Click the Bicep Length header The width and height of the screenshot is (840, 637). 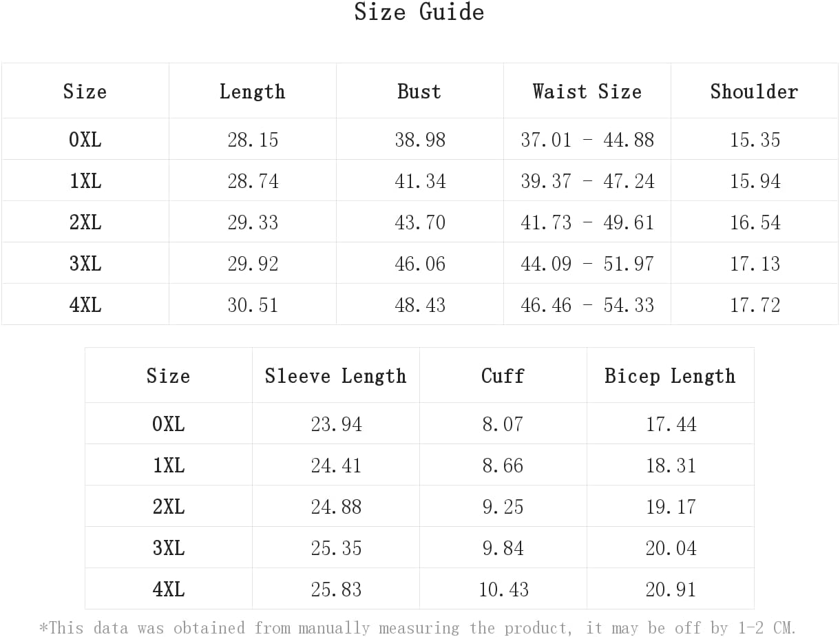pos(670,376)
